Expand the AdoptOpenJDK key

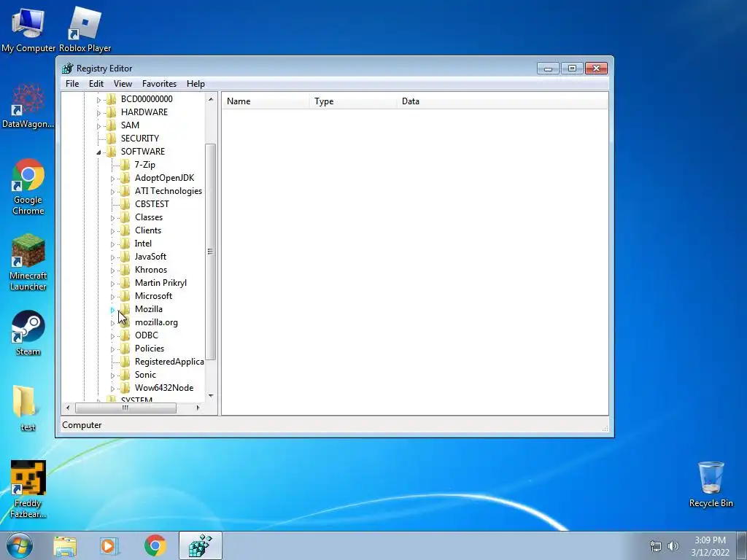112,179
